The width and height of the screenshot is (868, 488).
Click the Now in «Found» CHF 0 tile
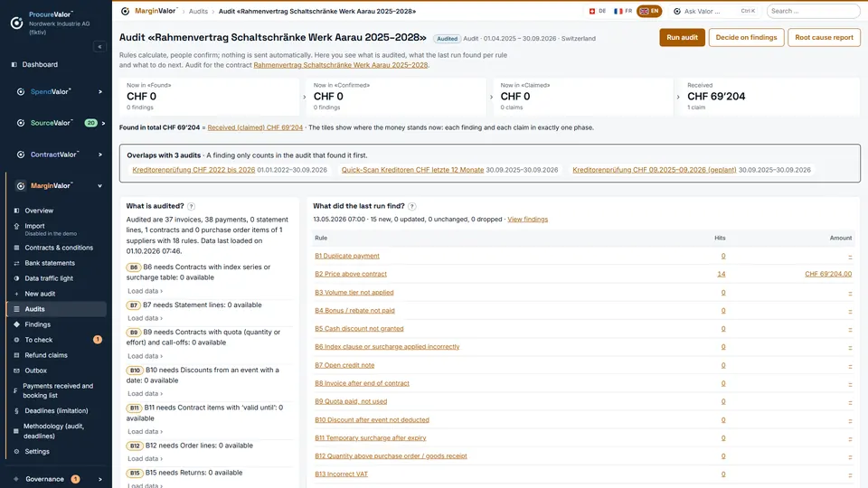click(x=209, y=97)
